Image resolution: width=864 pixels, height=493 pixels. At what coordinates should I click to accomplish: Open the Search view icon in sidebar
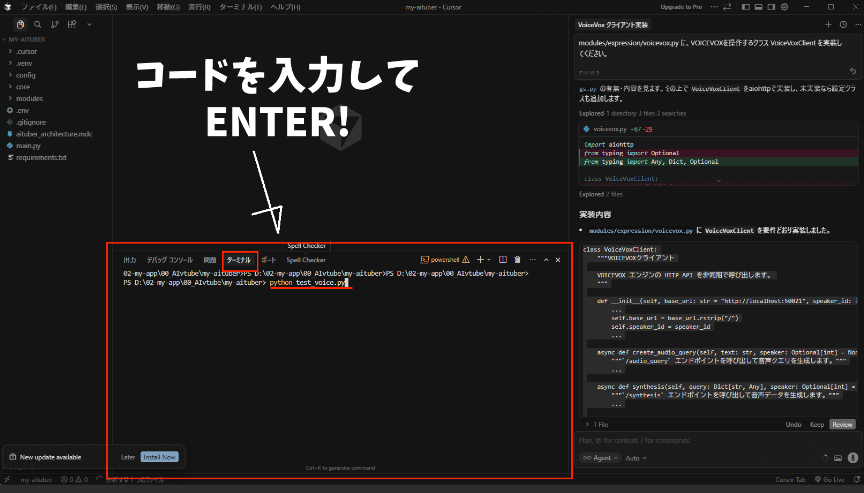click(38, 24)
